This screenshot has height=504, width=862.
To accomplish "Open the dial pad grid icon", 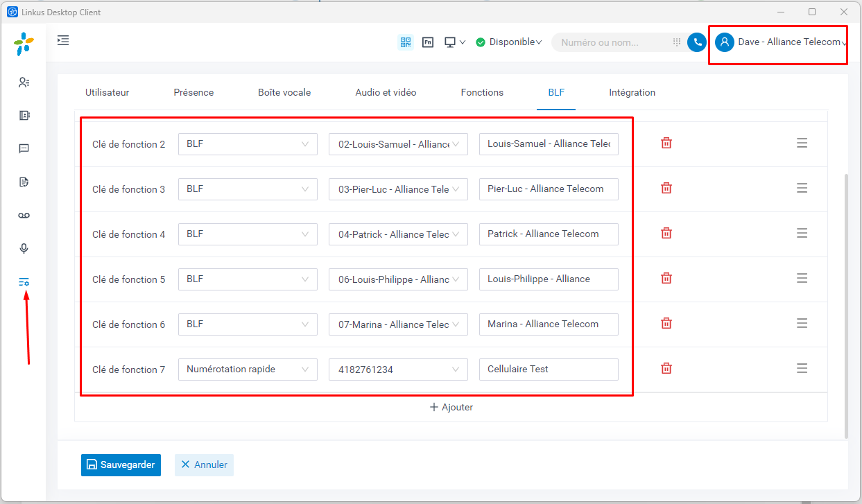I will [x=677, y=42].
